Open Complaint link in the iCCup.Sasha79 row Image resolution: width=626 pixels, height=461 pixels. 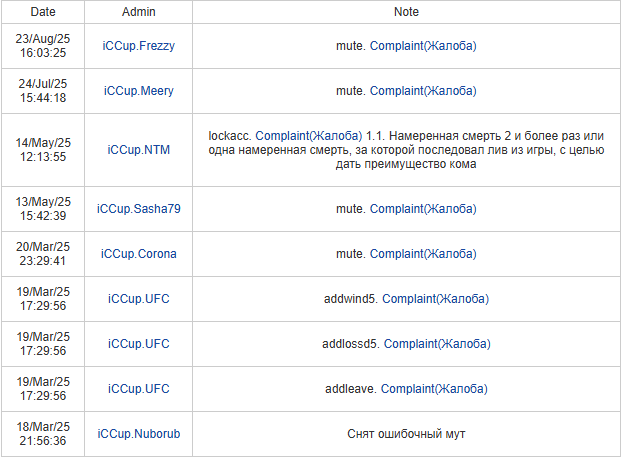click(x=423, y=209)
